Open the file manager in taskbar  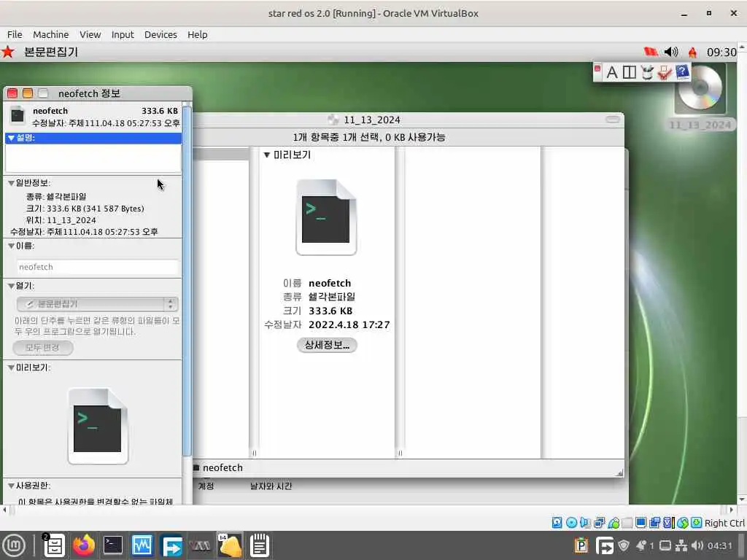point(54,545)
